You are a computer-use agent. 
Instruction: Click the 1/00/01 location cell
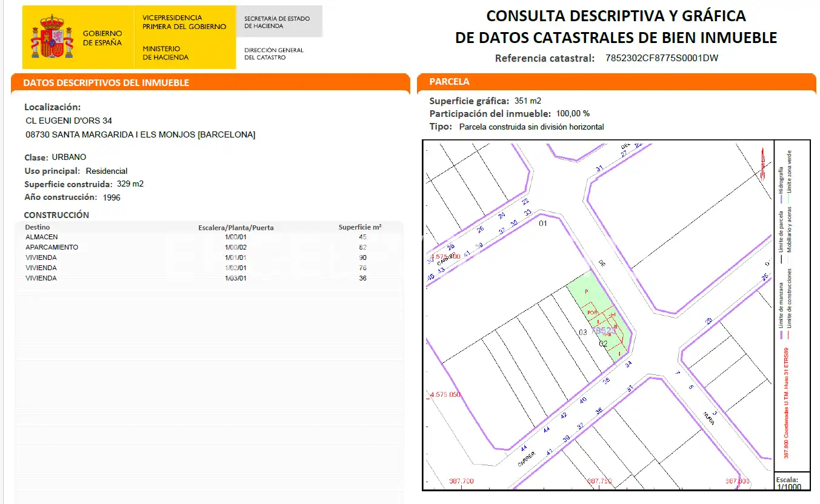(236, 237)
